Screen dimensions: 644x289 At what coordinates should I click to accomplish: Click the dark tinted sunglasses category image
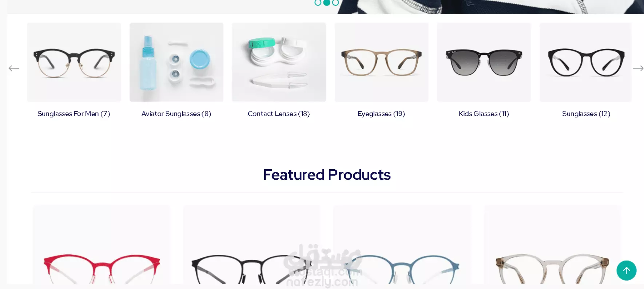coord(484,62)
